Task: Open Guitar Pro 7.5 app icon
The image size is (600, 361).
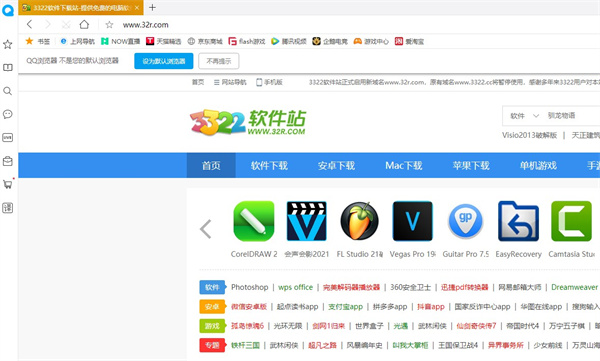Action: pyautogui.click(x=466, y=221)
